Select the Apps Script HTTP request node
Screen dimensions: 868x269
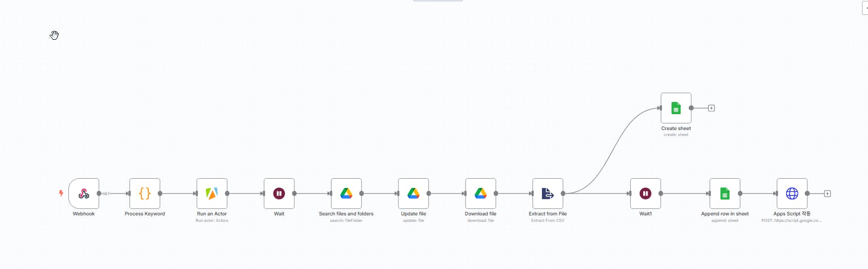click(792, 194)
